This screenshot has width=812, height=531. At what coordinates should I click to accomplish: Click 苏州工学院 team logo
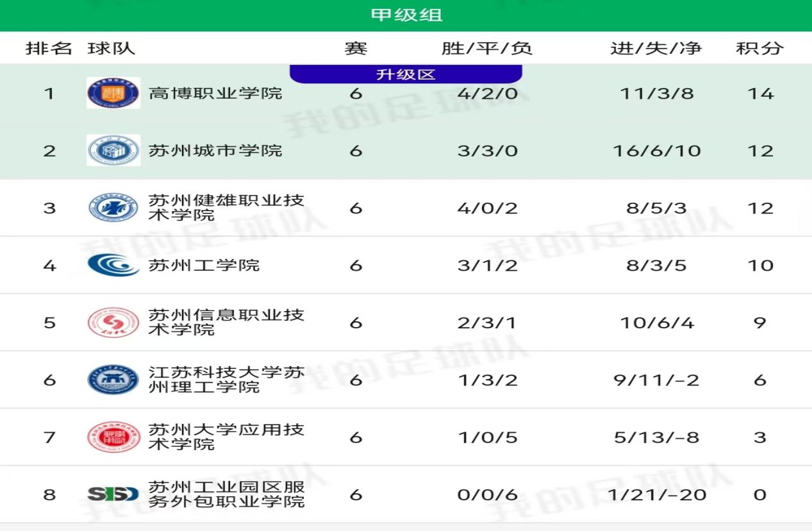pos(113,265)
